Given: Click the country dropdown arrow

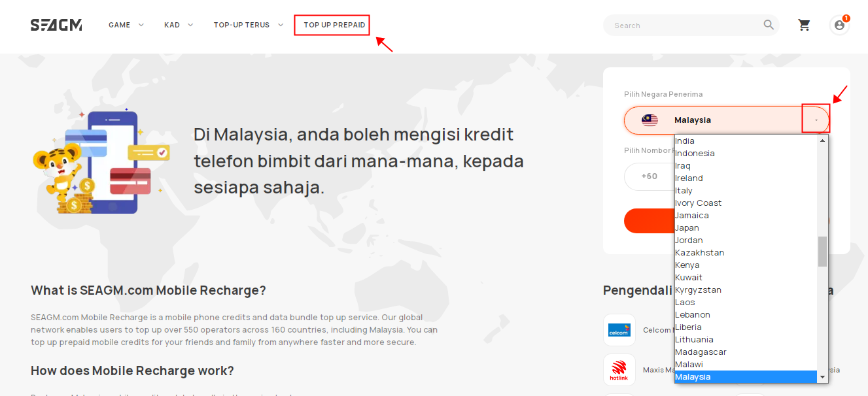Looking at the screenshot, I should coord(816,120).
